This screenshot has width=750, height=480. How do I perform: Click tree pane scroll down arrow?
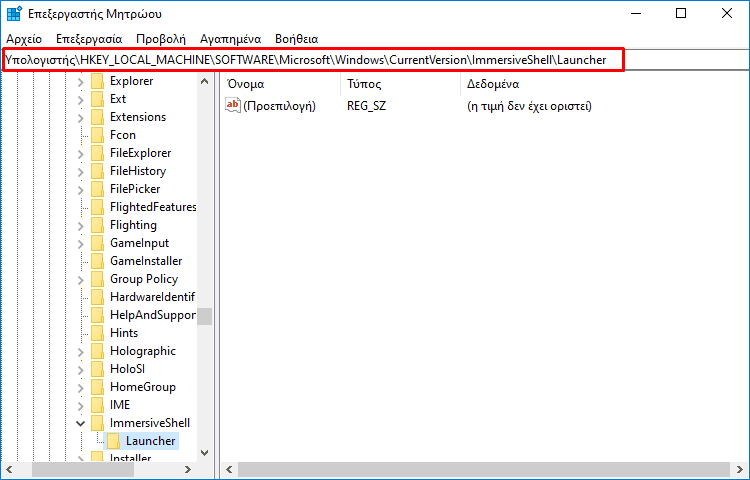pyautogui.click(x=205, y=453)
